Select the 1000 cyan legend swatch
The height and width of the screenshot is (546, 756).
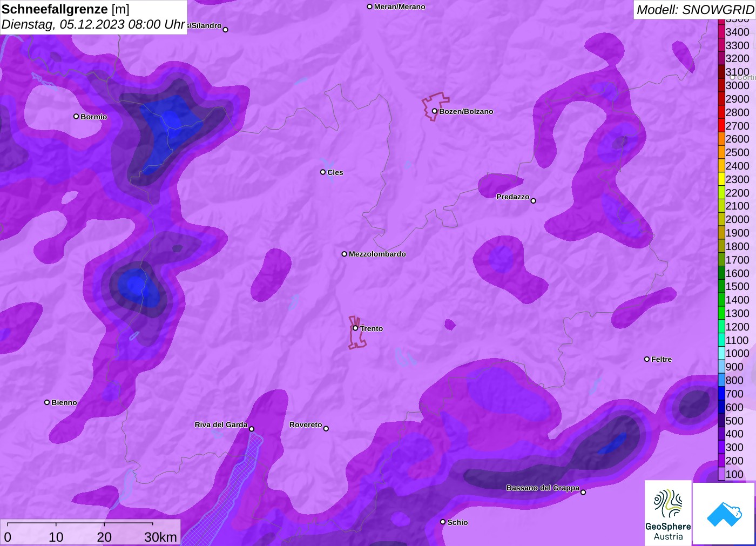point(721,353)
